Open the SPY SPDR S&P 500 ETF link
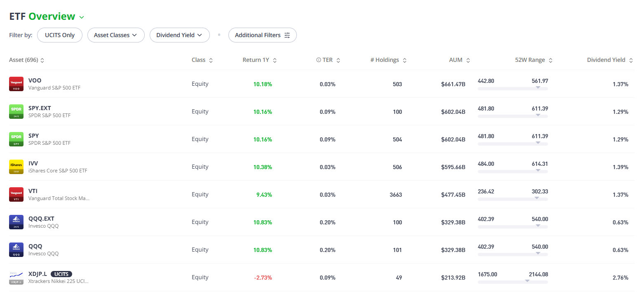Screen dimensions: 644x292 [49, 139]
